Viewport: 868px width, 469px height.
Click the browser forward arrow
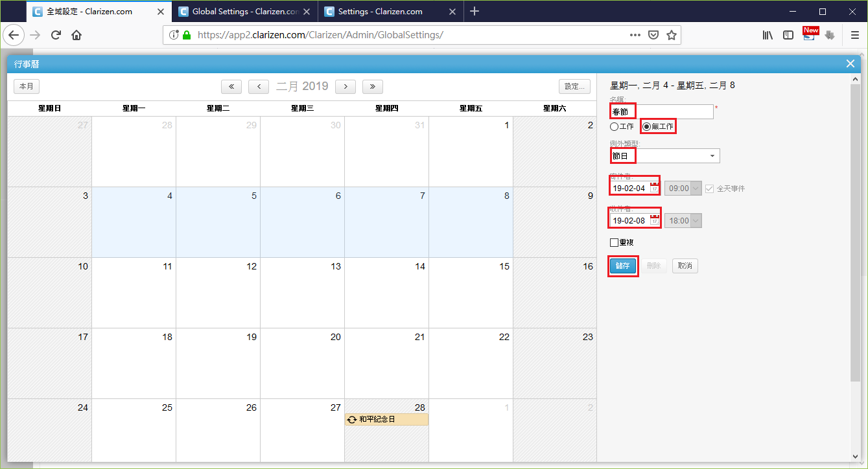coord(35,35)
